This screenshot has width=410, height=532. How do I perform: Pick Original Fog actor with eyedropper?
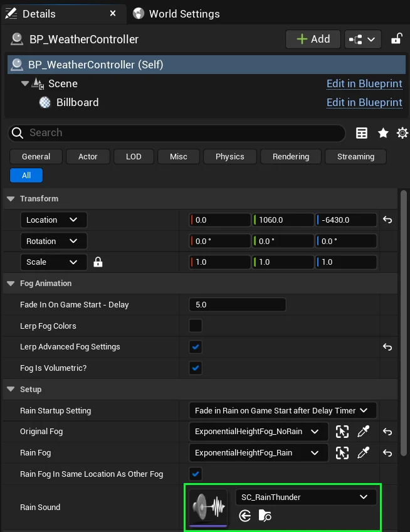point(364,432)
